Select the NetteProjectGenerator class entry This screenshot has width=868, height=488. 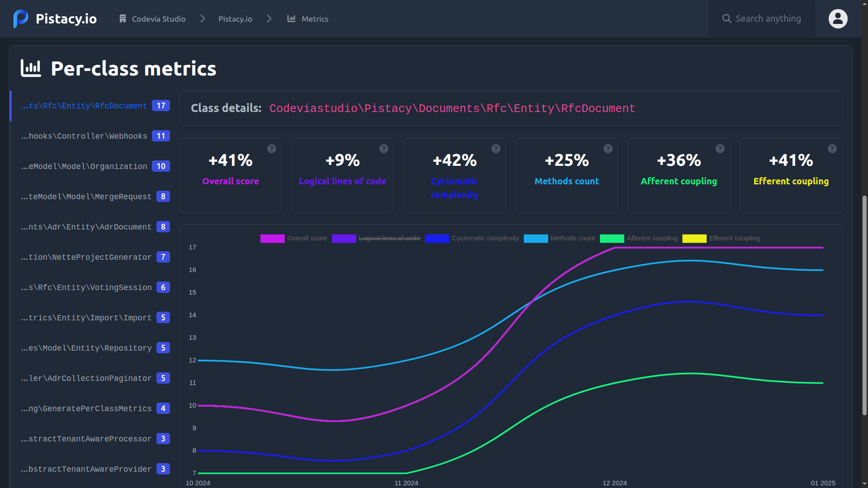90,257
